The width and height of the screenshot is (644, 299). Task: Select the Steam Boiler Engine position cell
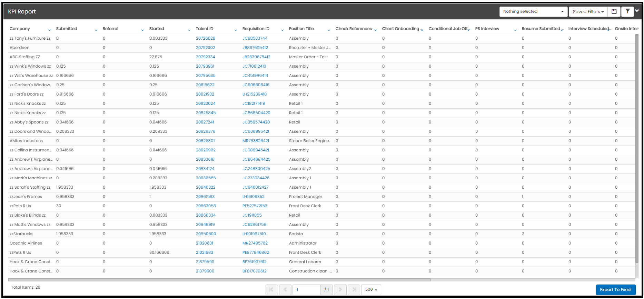(310, 141)
